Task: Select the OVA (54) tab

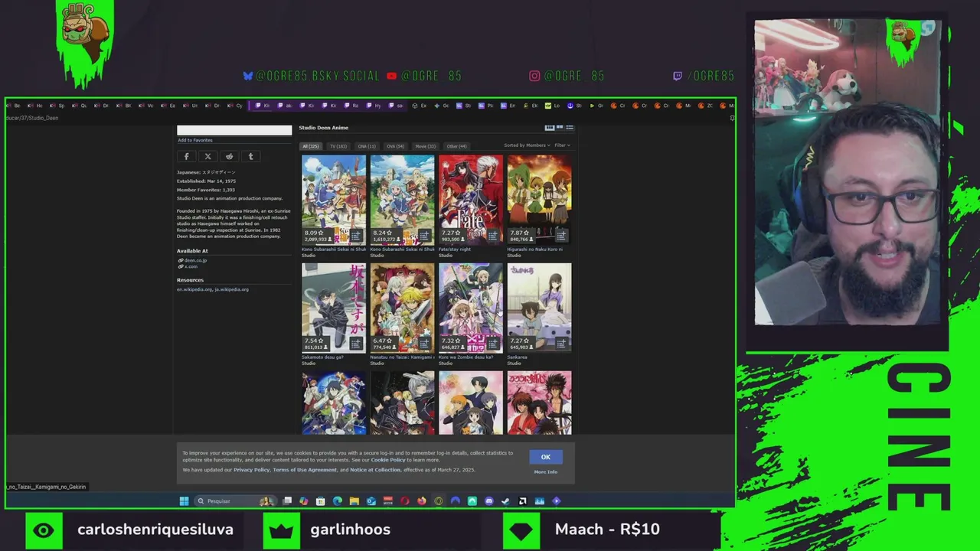Action: [x=396, y=146]
